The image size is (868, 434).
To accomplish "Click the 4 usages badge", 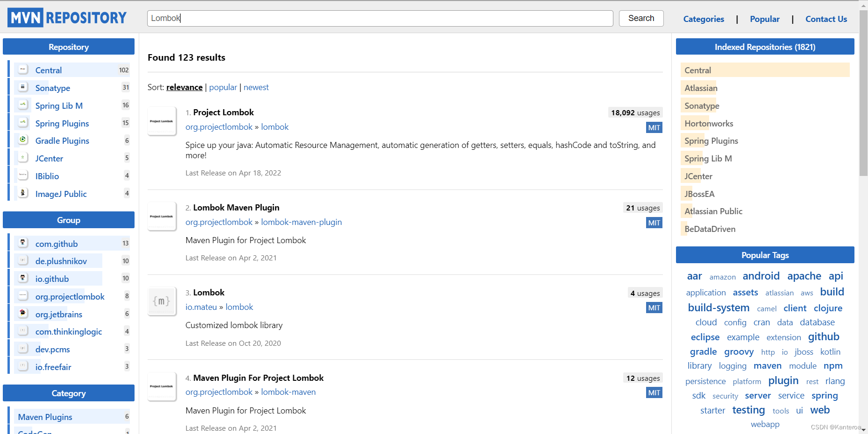I will coord(645,294).
